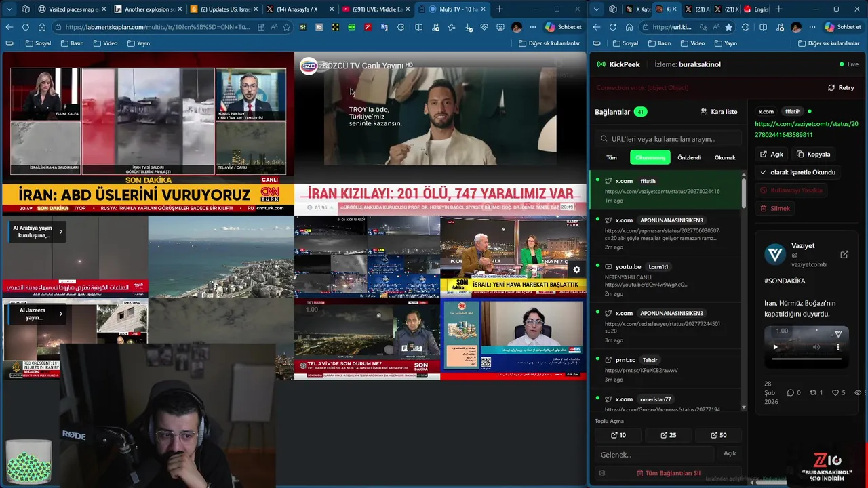Image resolution: width=868 pixels, height=488 pixels.
Task: Select the Okunmamış filter tab
Action: [650, 157]
